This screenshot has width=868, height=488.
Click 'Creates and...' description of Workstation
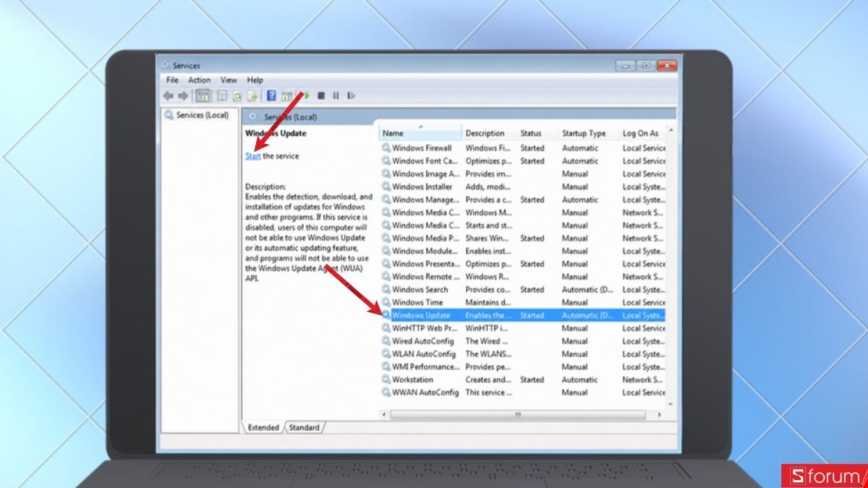pyautogui.click(x=488, y=380)
